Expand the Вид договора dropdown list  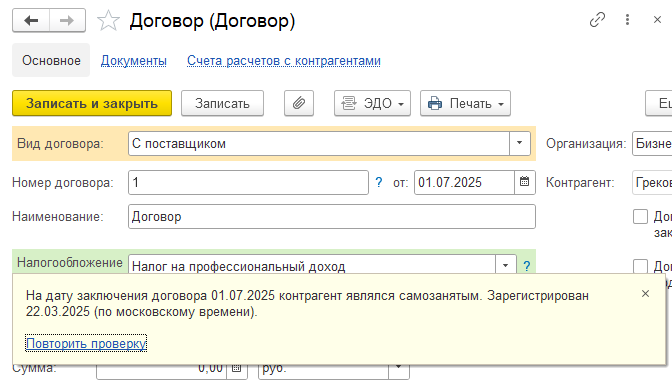pos(519,143)
